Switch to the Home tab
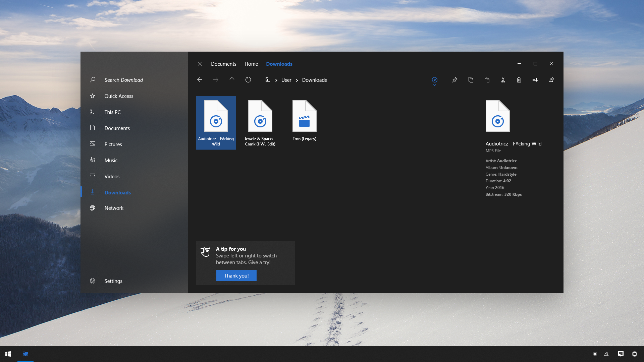The image size is (644, 362). (x=251, y=64)
